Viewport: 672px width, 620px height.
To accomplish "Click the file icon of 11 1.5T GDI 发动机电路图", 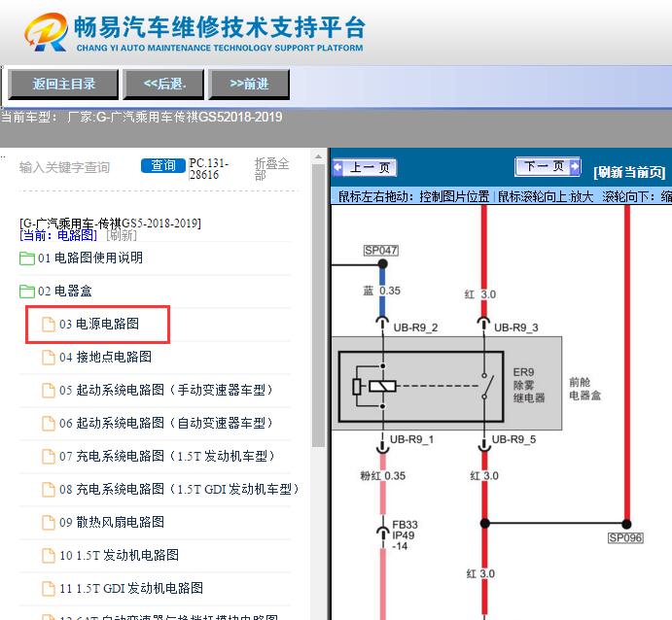I will [x=49, y=588].
